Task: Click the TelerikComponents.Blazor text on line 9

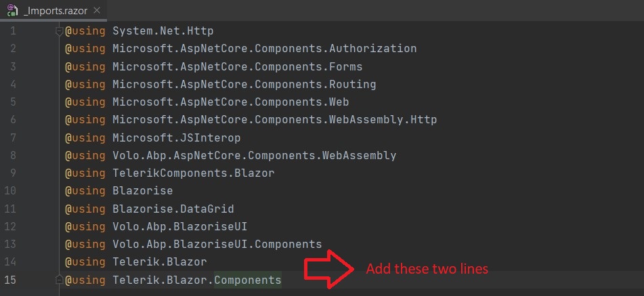Action: coord(193,173)
